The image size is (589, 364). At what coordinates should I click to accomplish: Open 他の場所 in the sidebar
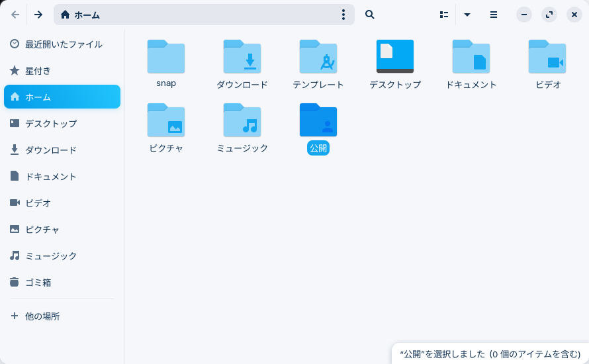coord(62,316)
